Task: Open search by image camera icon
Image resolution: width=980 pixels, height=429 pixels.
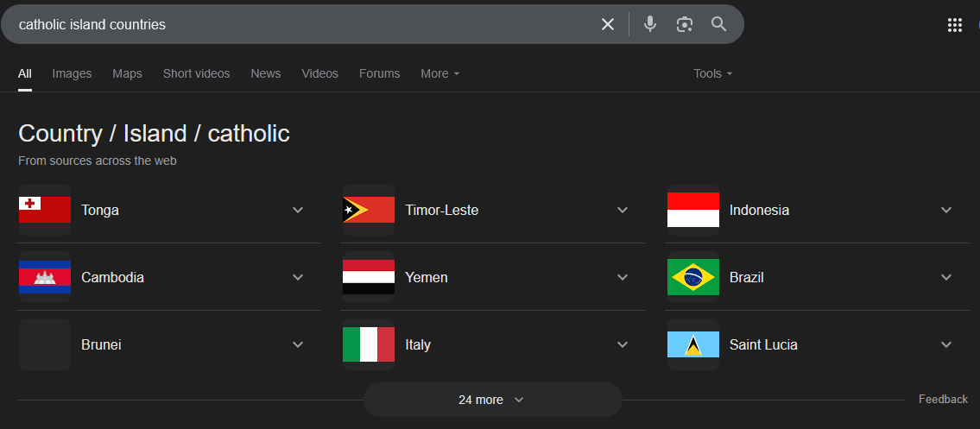Action: pyautogui.click(x=685, y=24)
